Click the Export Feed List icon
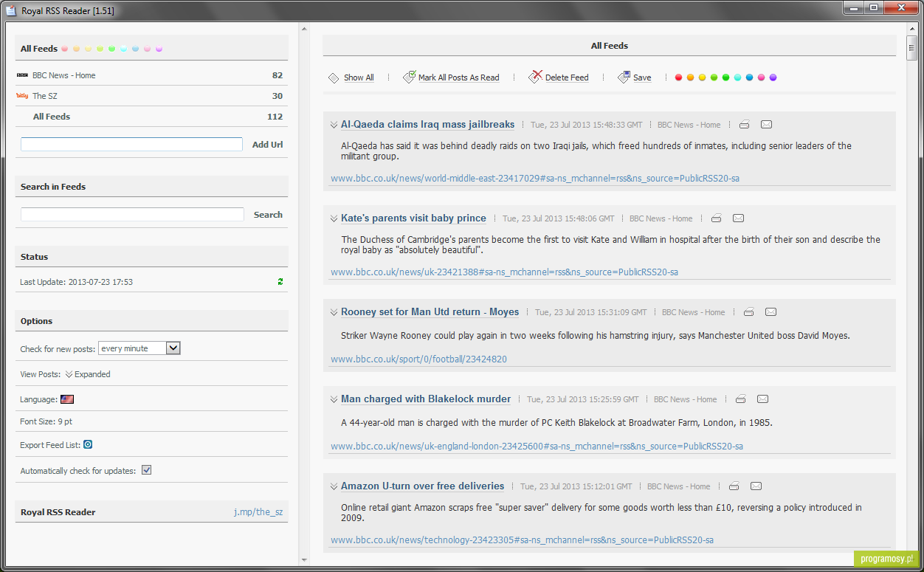The image size is (924, 572). click(88, 444)
